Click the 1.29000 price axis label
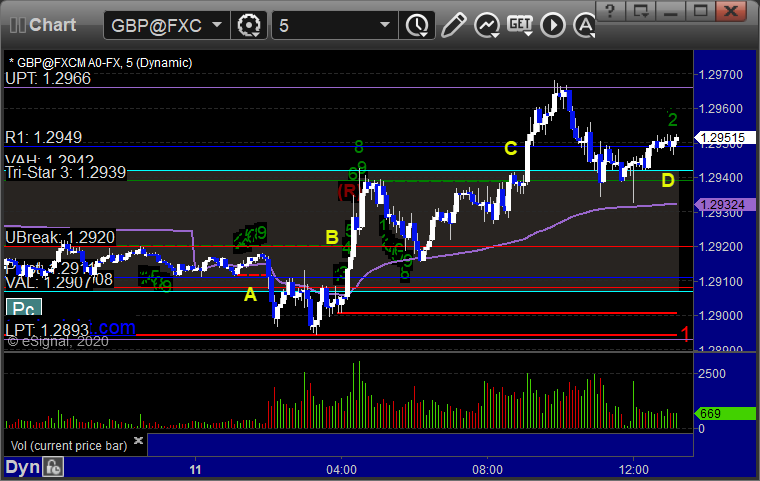The height and width of the screenshot is (481, 760). click(x=721, y=316)
